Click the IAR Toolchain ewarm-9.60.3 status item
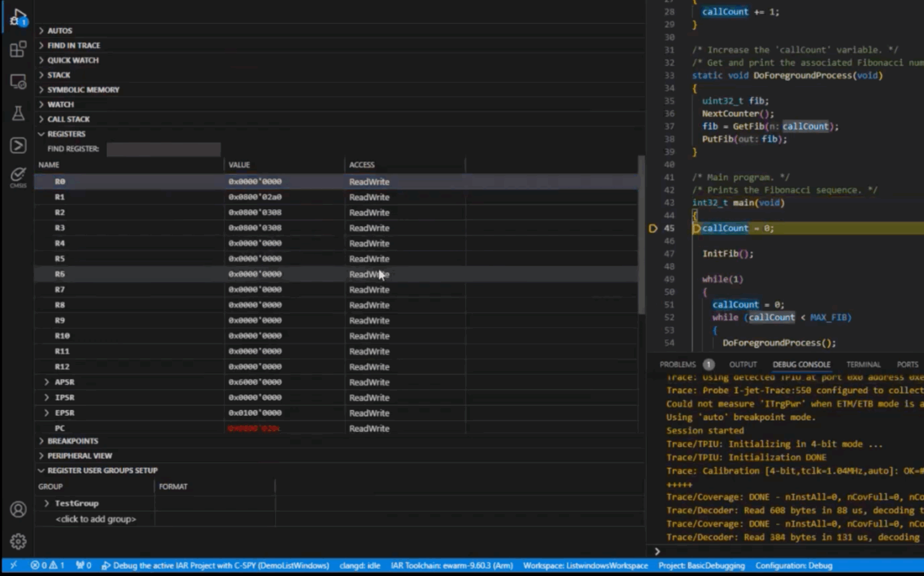Viewport: 924px width, 576px height. [452, 565]
